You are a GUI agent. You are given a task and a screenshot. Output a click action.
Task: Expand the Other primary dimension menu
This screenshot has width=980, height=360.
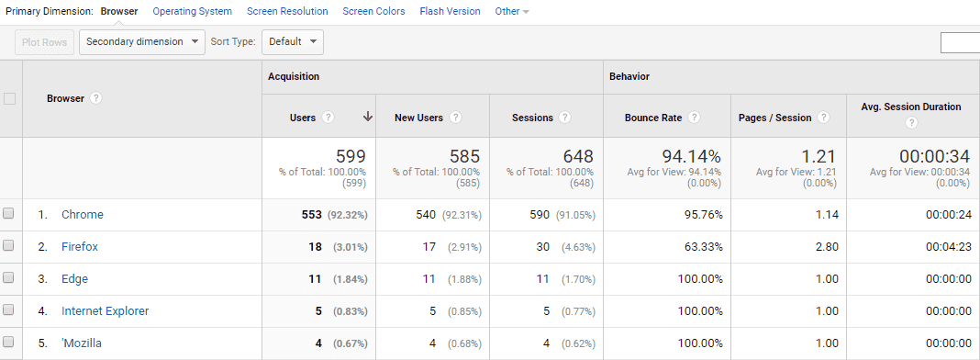tap(512, 11)
